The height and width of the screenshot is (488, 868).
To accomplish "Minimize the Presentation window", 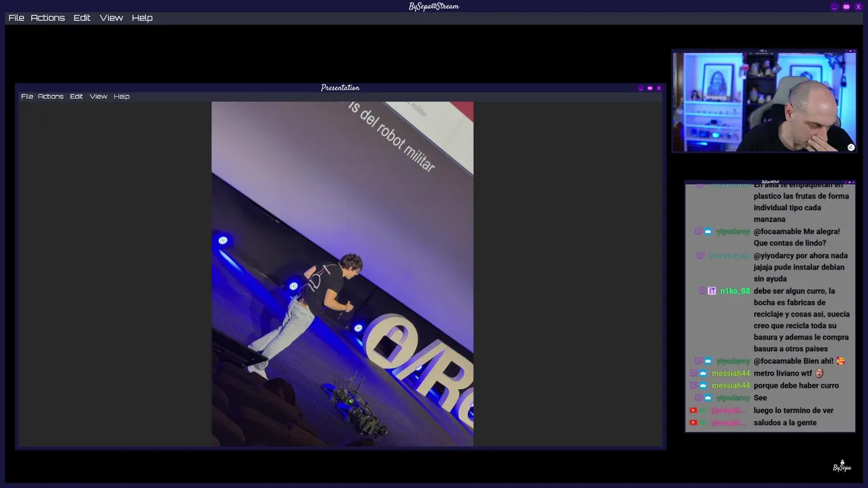I will point(641,88).
